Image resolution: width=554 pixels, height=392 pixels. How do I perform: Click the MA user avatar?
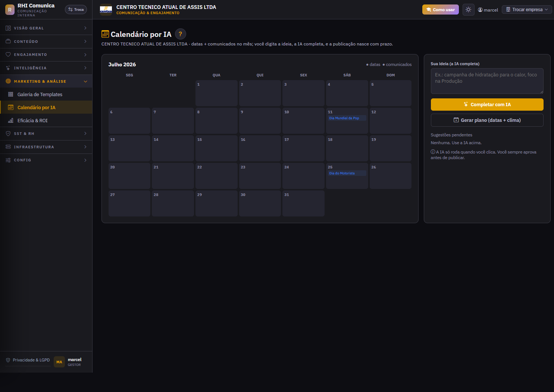tap(59, 362)
